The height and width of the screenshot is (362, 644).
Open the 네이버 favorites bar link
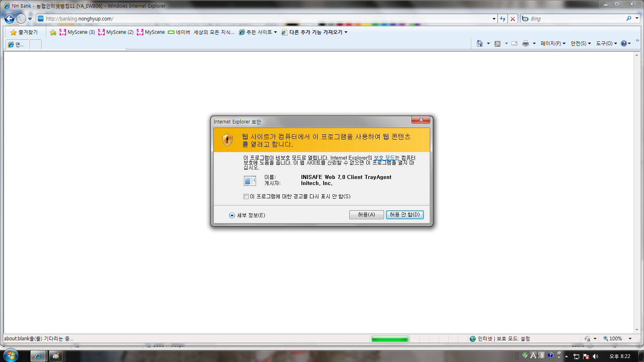point(179,32)
